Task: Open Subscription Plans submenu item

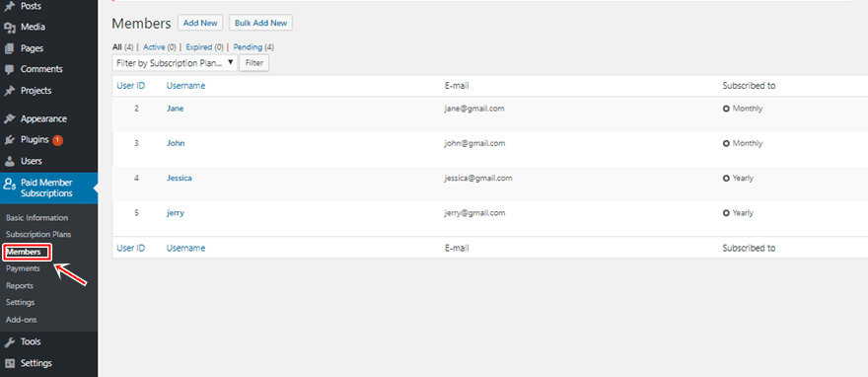Action: tap(38, 235)
